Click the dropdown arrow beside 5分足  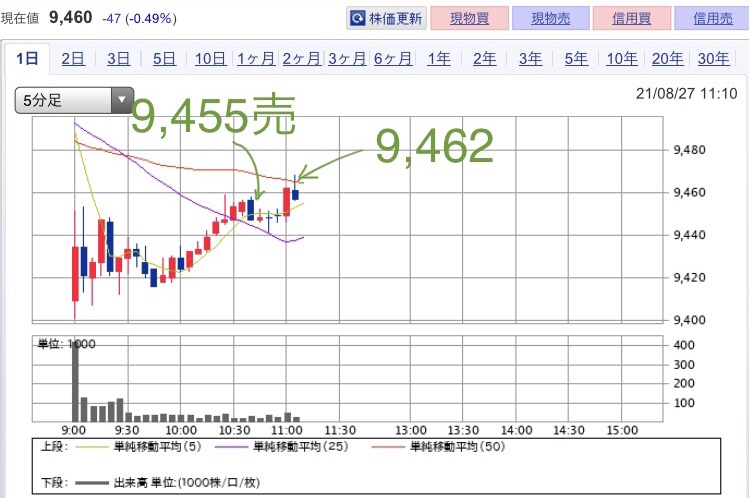(122, 100)
